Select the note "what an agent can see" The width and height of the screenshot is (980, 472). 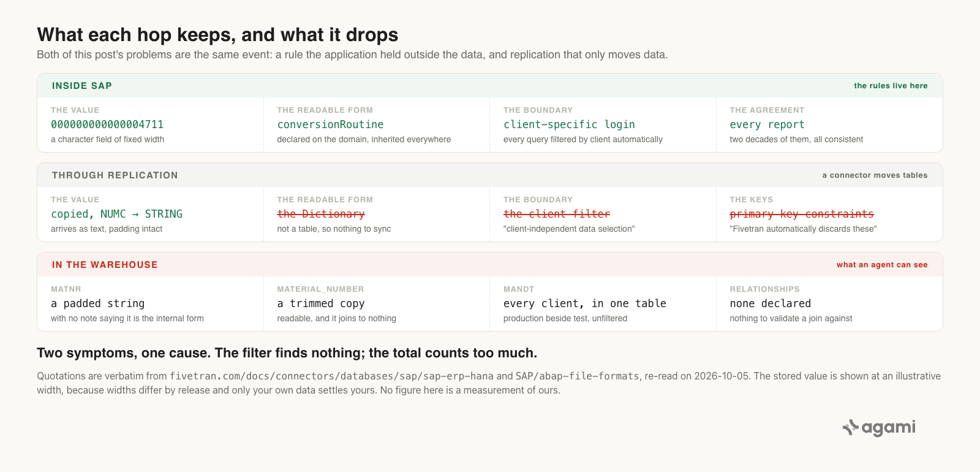[882, 265]
